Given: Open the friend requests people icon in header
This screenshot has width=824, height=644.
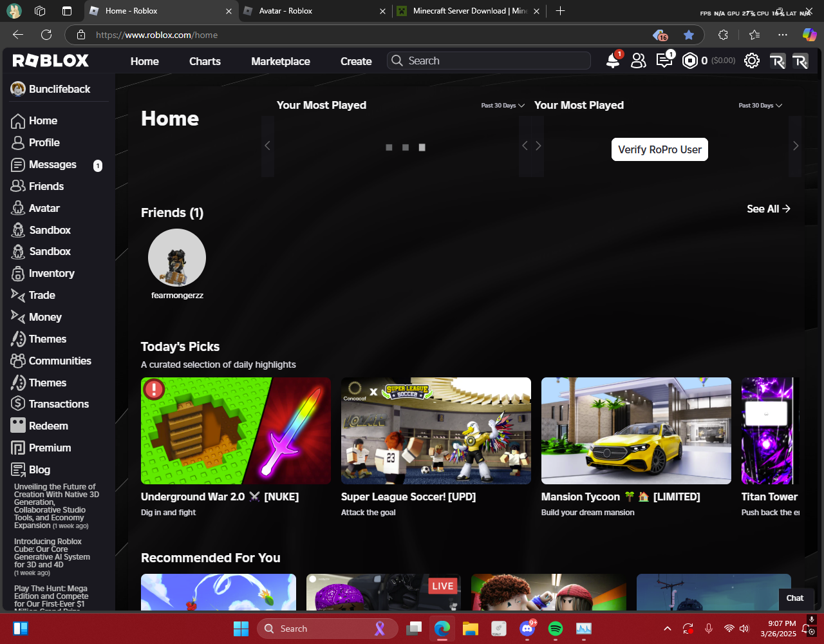Looking at the screenshot, I should (638, 61).
